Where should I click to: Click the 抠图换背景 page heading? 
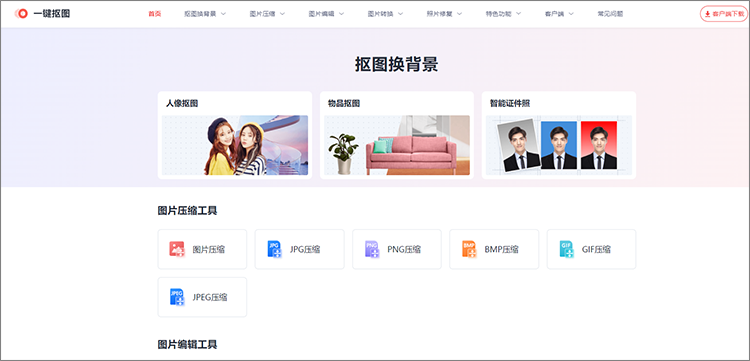[x=397, y=65]
